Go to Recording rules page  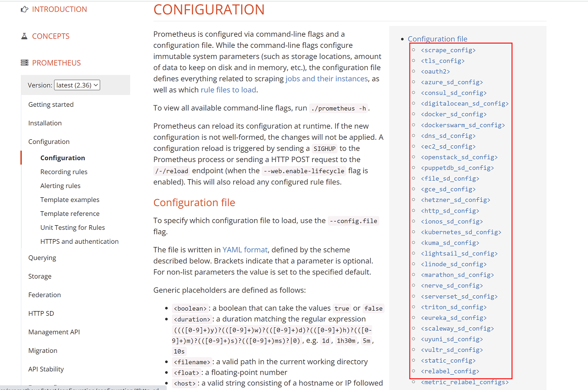click(64, 172)
